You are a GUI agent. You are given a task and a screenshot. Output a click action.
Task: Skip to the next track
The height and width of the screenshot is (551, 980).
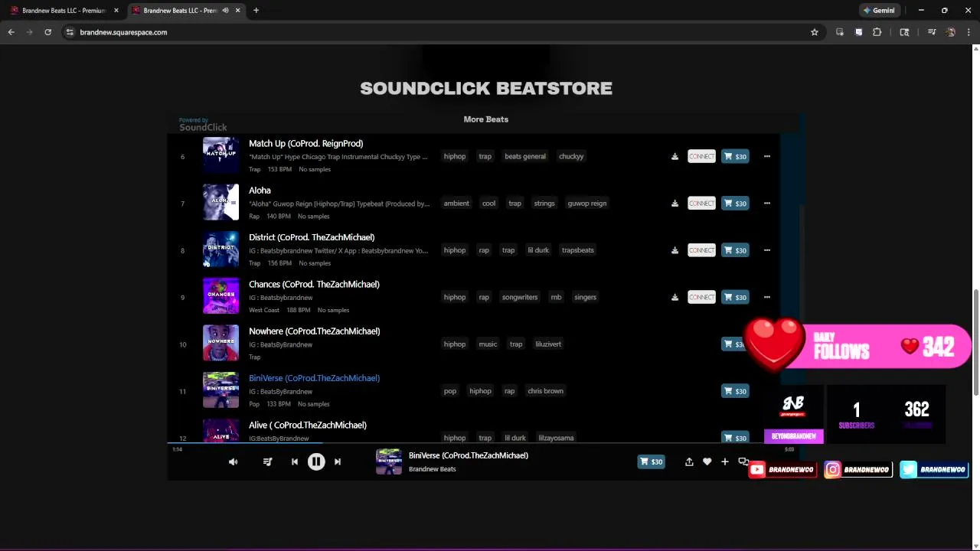coord(338,461)
